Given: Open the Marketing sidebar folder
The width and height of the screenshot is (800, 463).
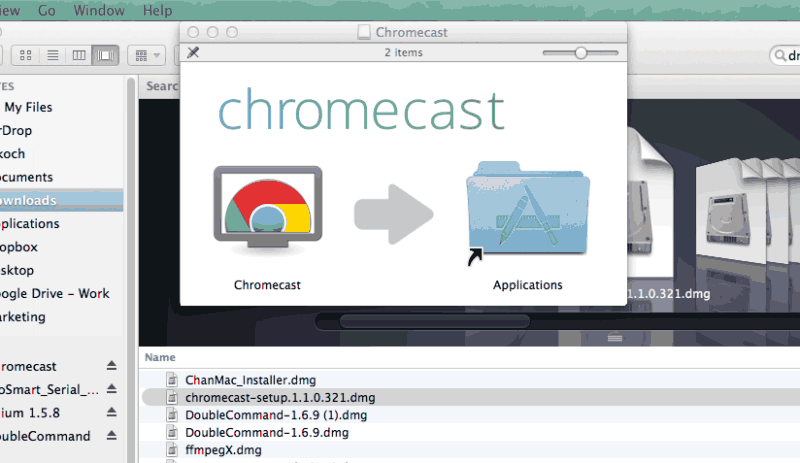Looking at the screenshot, I should click(x=23, y=317).
